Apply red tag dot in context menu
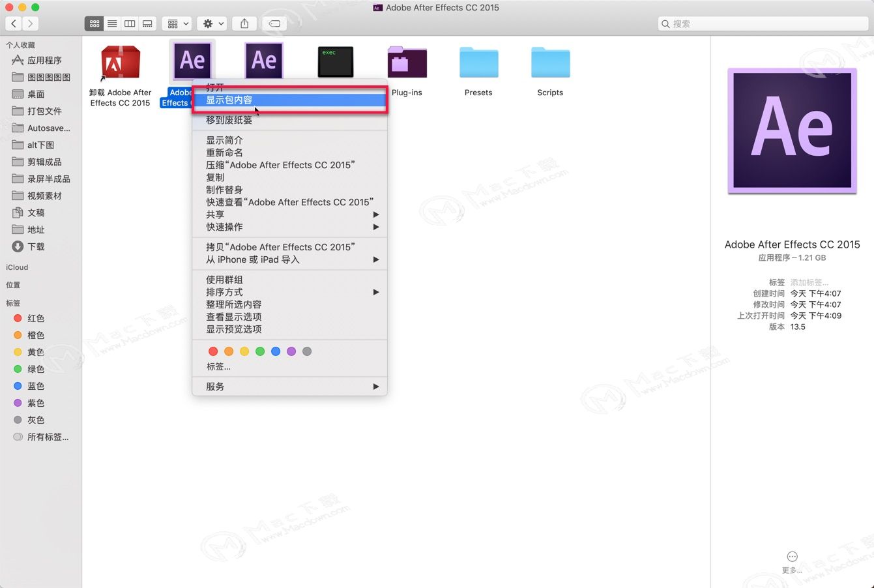This screenshot has width=874, height=588. (x=213, y=351)
